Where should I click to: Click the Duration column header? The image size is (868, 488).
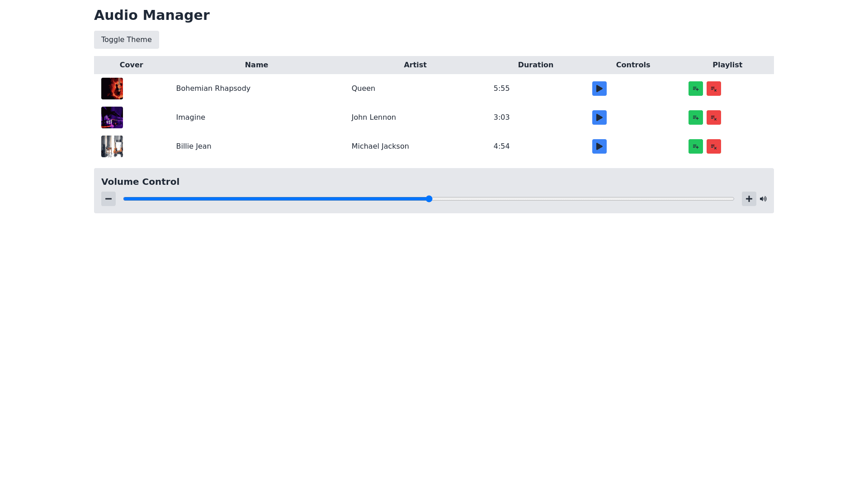pyautogui.click(x=535, y=65)
